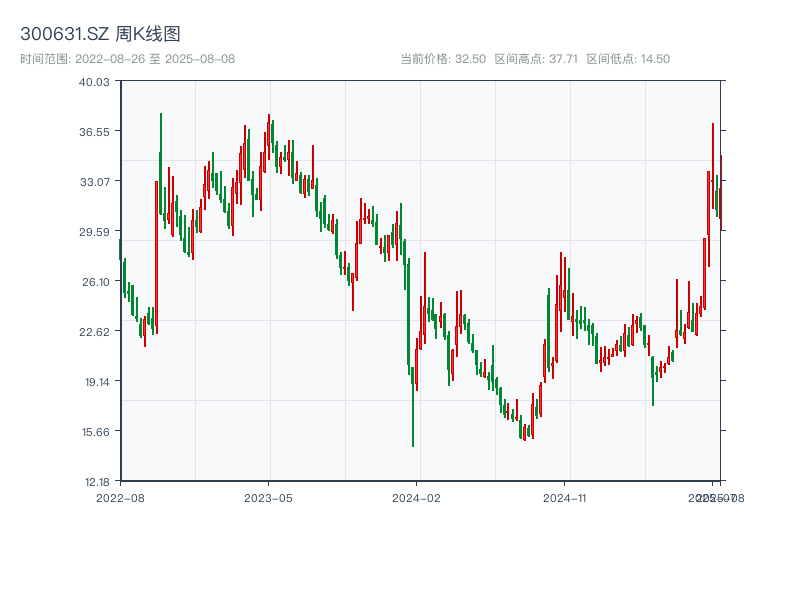Click the 区间低点: 14.50 value
The image size is (800, 600).
point(628,59)
